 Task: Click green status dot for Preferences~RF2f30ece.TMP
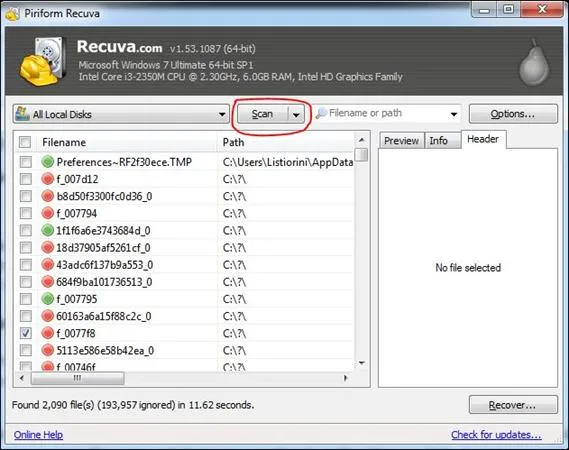pyautogui.click(x=48, y=162)
